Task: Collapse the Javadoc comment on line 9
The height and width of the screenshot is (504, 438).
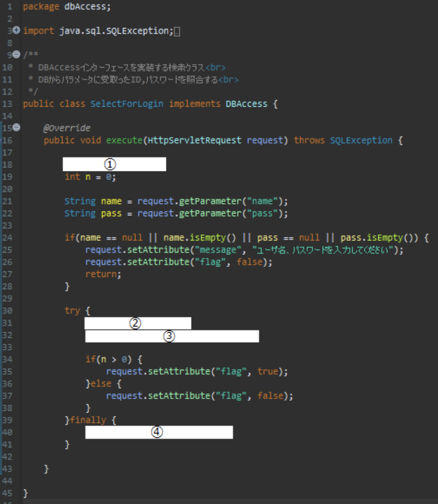Action: click(x=16, y=55)
